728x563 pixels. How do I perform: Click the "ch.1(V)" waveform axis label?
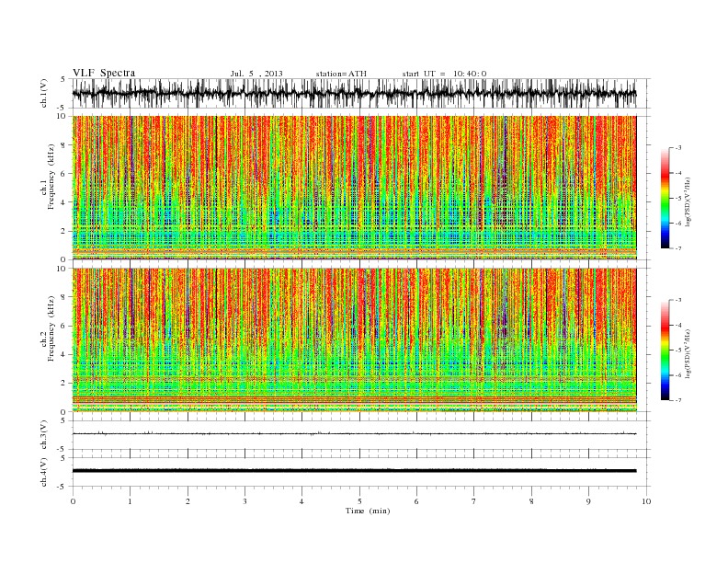click(44, 93)
